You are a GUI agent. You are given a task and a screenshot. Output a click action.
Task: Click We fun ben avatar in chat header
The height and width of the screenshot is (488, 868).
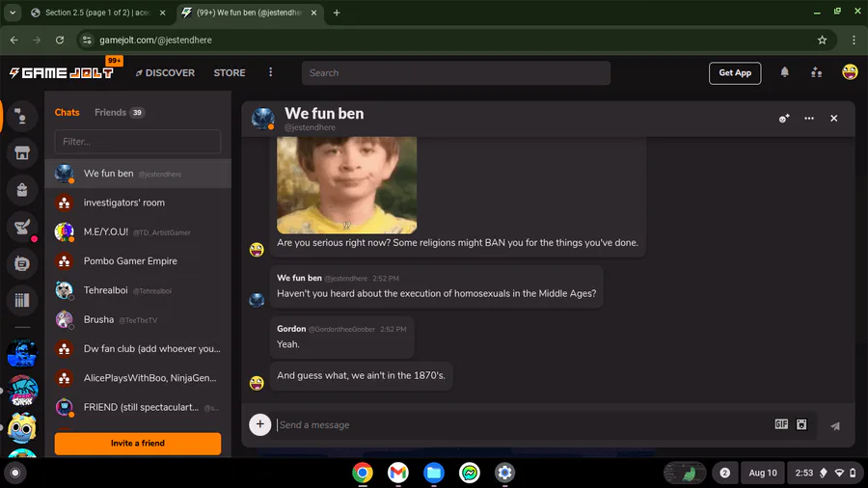point(263,119)
